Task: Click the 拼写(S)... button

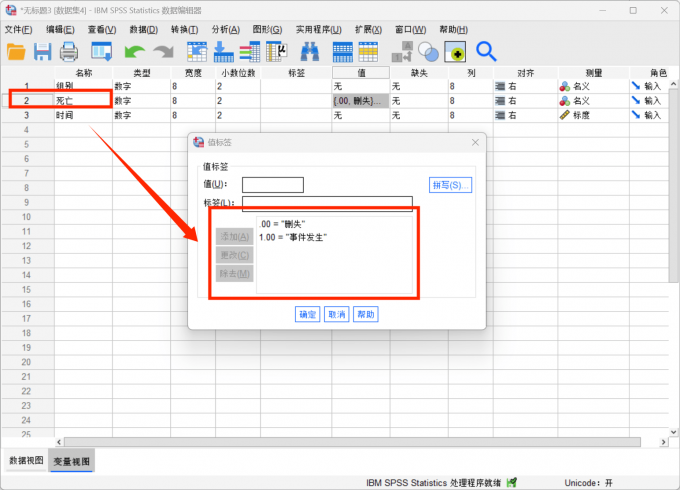Action: pyautogui.click(x=450, y=185)
